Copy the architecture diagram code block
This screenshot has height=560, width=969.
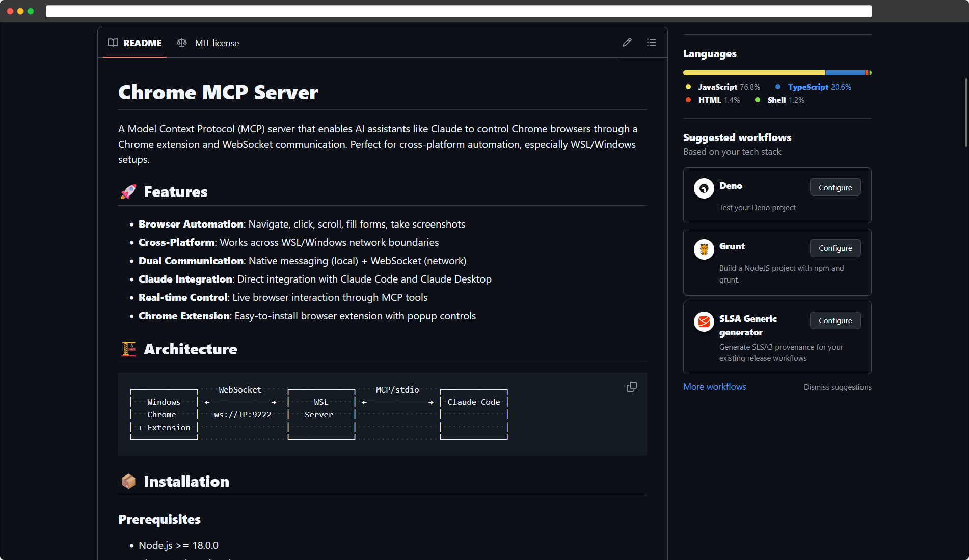631,387
